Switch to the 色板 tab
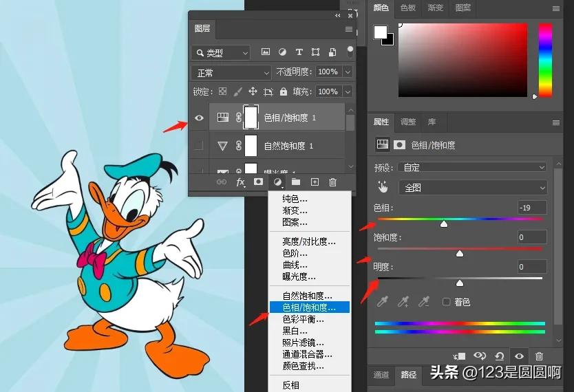The image size is (574, 392). coord(408,8)
